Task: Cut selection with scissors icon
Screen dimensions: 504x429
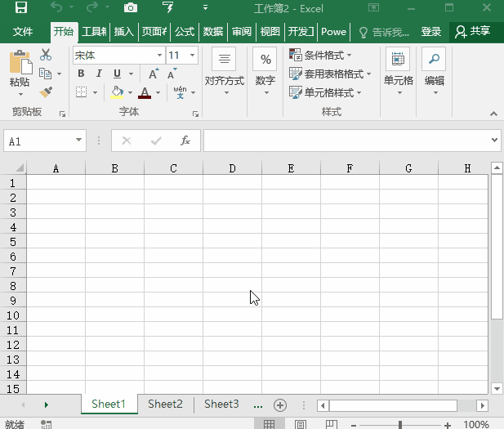Action: pyautogui.click(x=46, y=55)
